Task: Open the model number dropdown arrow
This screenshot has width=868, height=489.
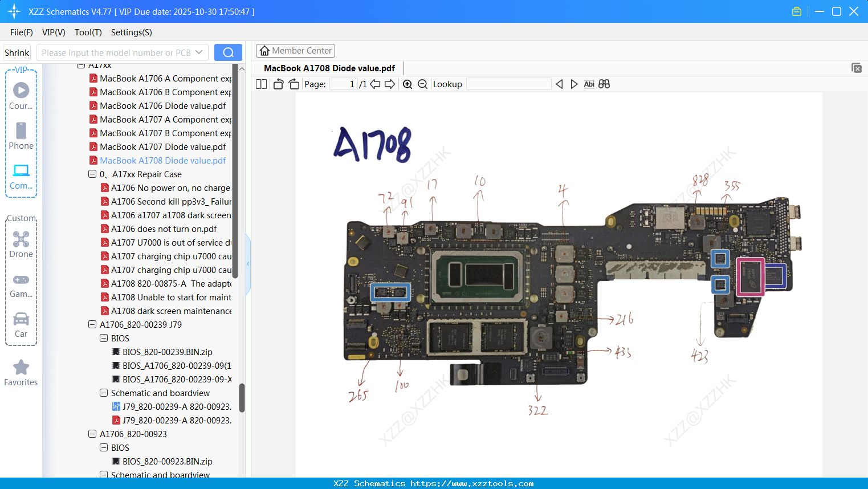Action: (199, 52)
